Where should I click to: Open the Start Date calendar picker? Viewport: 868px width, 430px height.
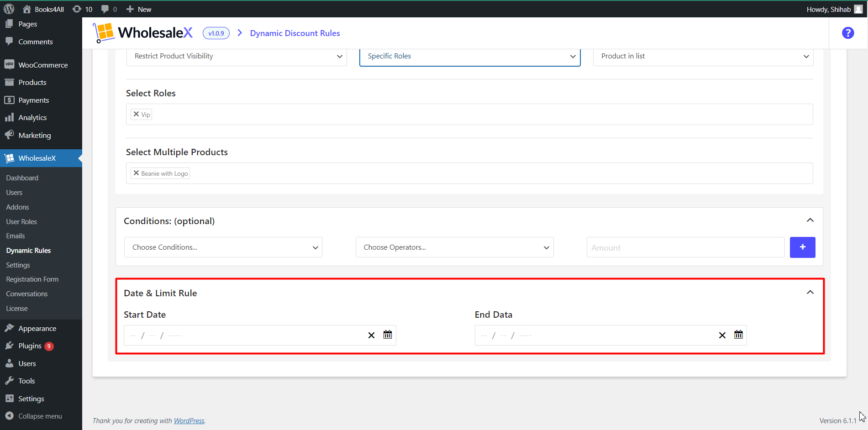[x=388, y=335]
